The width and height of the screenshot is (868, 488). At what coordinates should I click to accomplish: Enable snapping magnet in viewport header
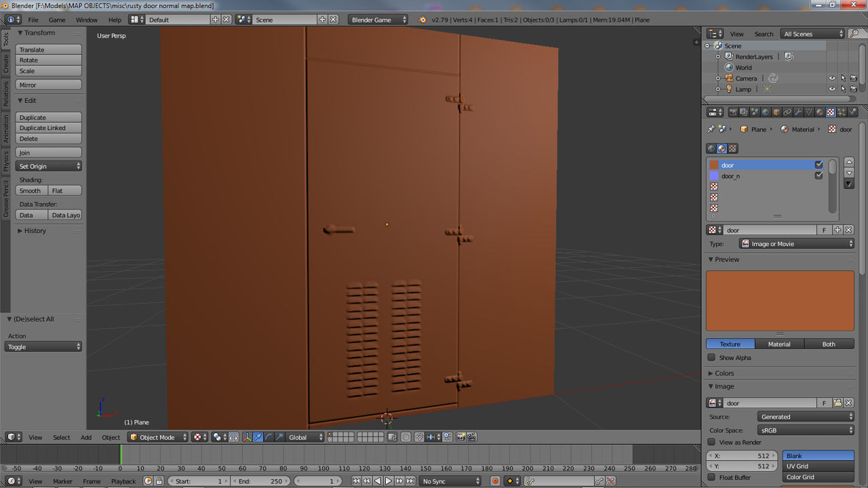[419, 437]
